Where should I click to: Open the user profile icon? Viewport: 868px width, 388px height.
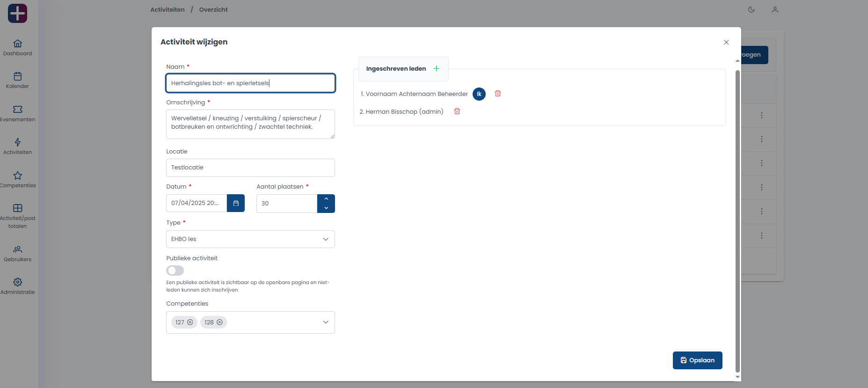pyautogui.click(x=775, y=9)
